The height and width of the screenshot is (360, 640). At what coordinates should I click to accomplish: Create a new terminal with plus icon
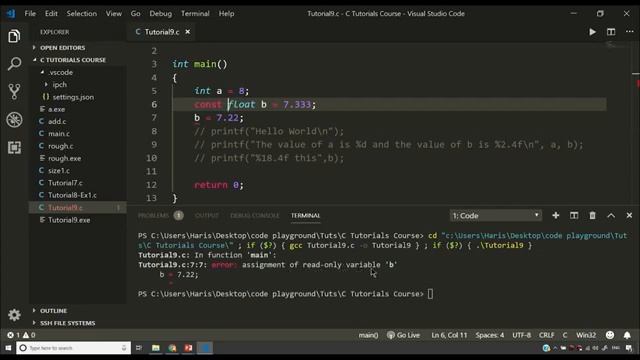[556, 216]
